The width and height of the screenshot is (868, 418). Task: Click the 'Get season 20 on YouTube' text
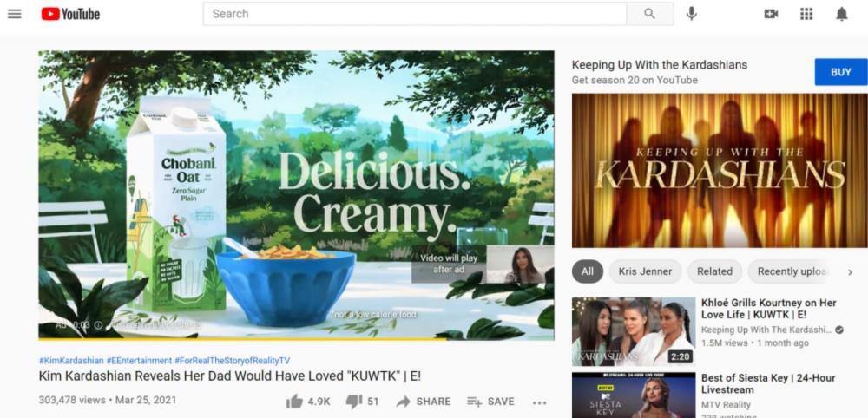click(x=635, y=80)
